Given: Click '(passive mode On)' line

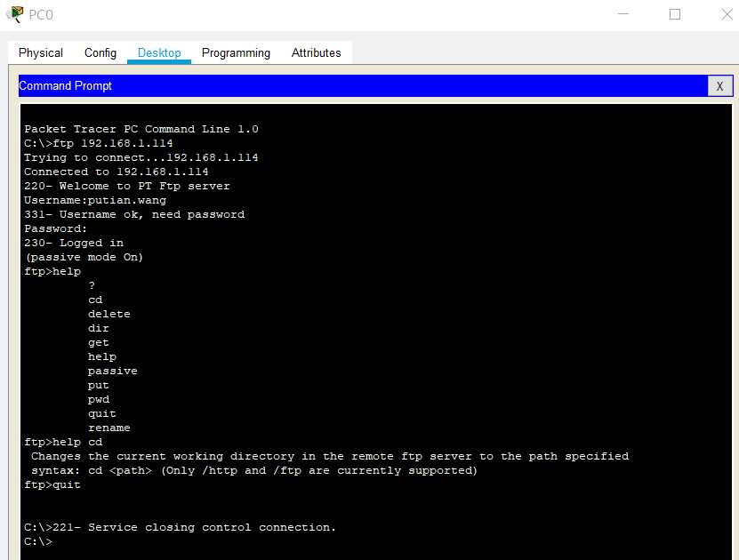Looking at the screenshot, I should 84,257.
